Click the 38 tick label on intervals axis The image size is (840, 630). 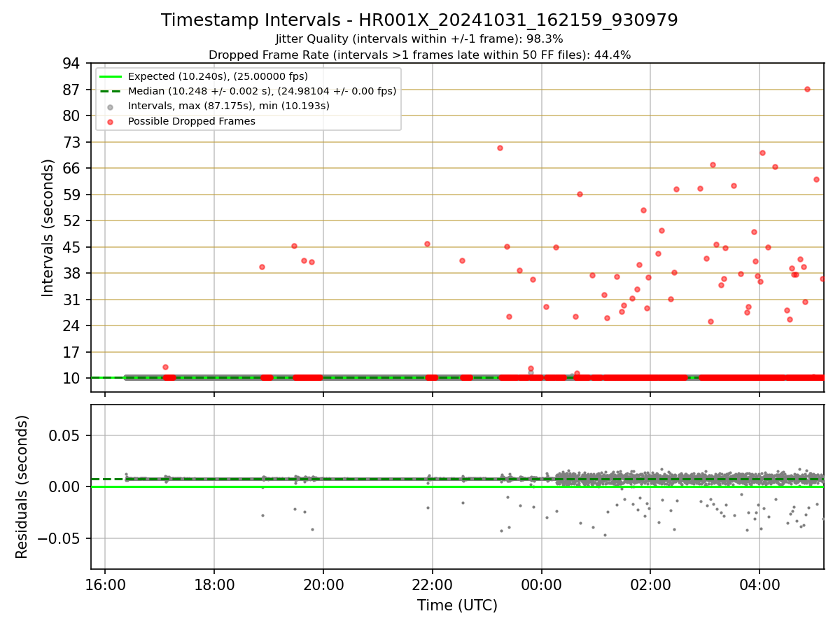tap(71, 273)
